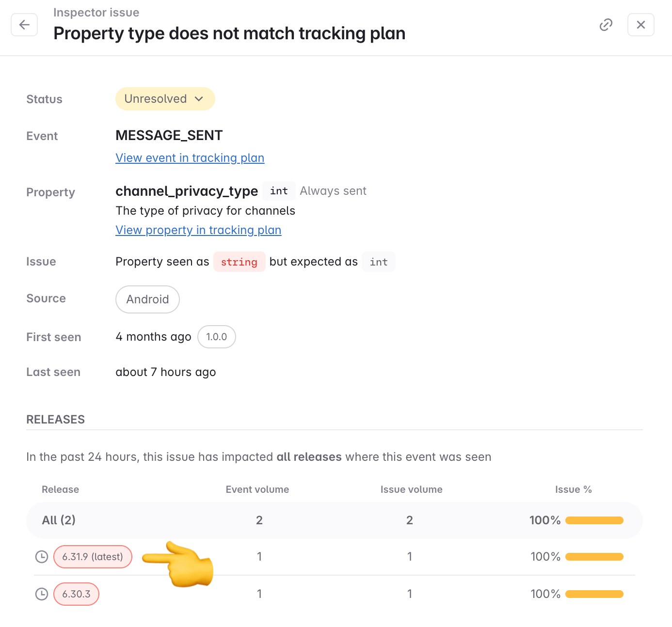This screenshot has height=627, width=672.
Task: Click the expected int badge in the Issue row
Action: (x=378, y=262)
